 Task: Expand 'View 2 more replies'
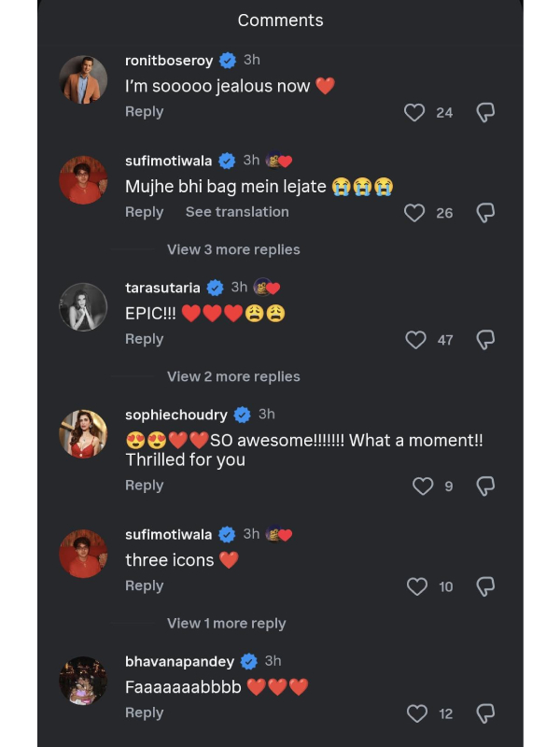coord(233,377)
